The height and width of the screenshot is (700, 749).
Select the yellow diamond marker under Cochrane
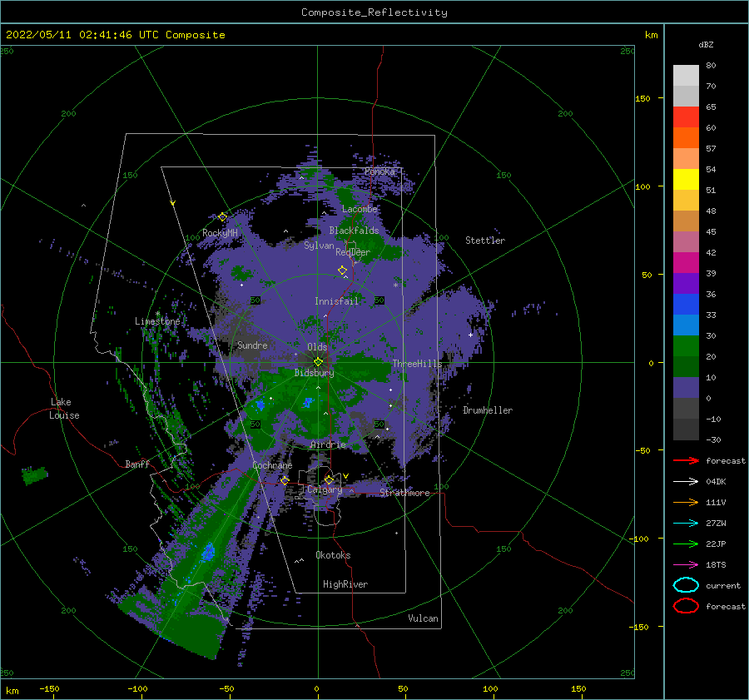[285, 480]
